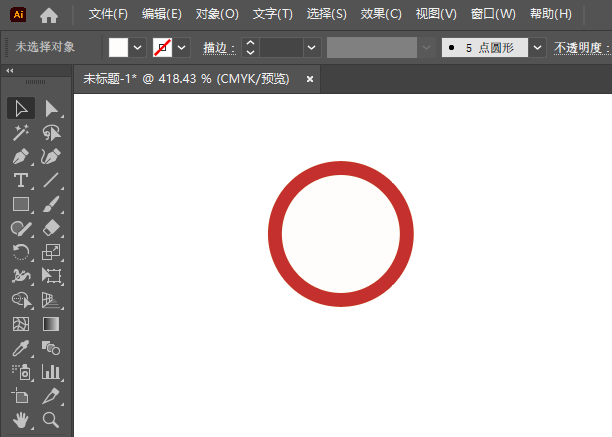Select the Lasso tool
The image size is (612, 437).
click(51, 132)
